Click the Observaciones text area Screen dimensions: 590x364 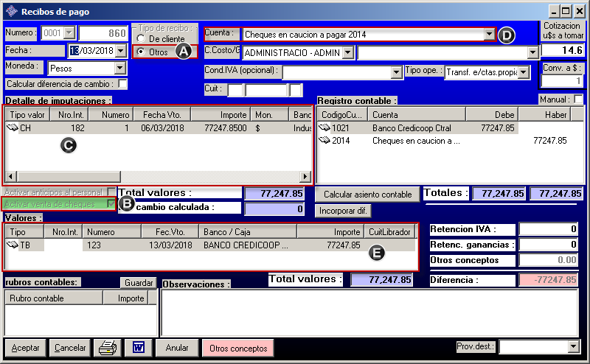(369, 312)
